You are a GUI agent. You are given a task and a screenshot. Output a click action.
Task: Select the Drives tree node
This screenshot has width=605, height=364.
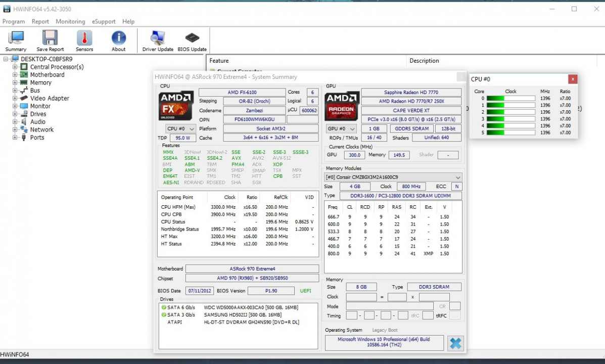pyautogui.click(x=38, y=114)
